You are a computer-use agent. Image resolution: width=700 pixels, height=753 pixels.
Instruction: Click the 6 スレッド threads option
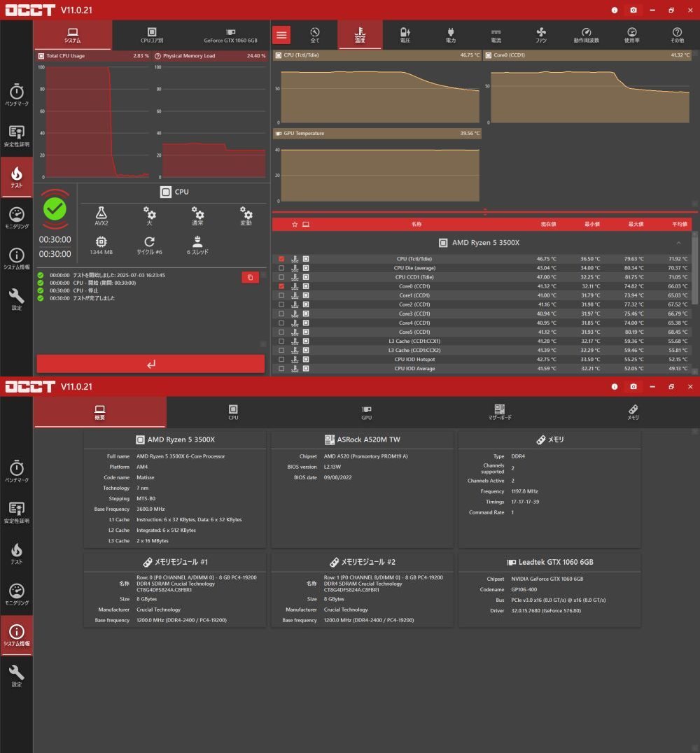[x=197, y=246]
